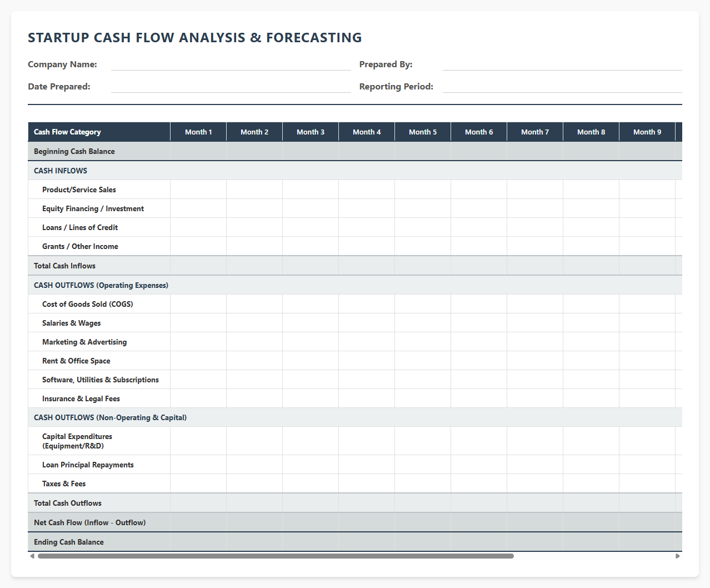Select the Month 1 column header

(198, 132)
